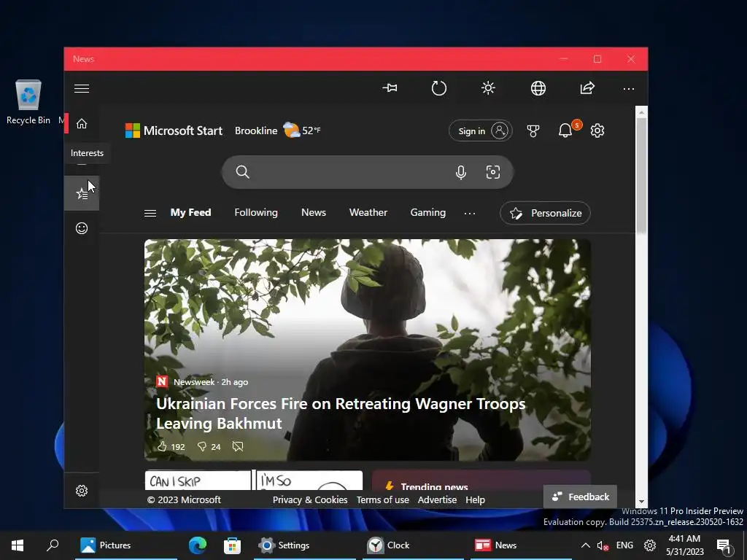
Task: Like the article with 192 thumbs up
Action: [x=171, y=447]
